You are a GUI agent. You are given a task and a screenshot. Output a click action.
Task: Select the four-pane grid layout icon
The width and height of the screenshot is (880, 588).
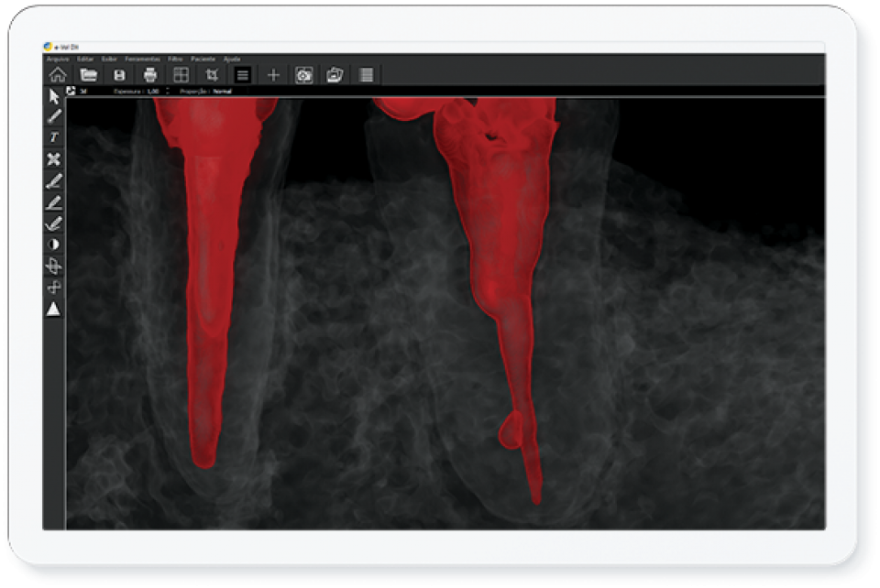coord(181,75)
